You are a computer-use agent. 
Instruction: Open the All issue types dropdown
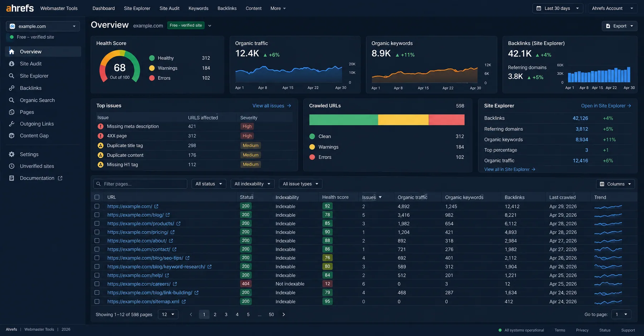coord(301,184)
